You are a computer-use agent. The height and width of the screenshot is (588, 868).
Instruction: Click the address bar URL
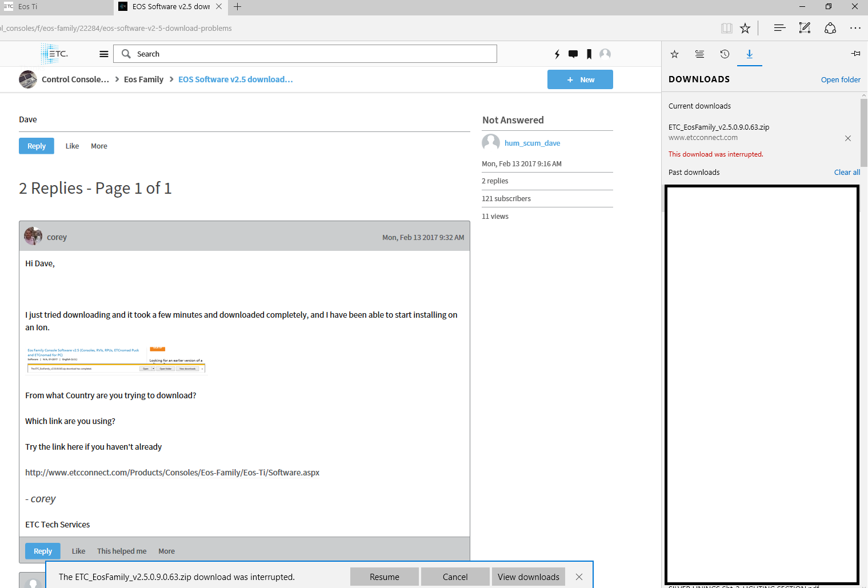click(116, 28)
